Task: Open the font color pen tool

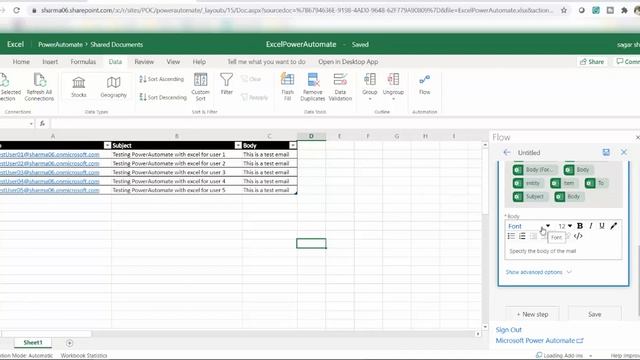Action: click(613, 226)
